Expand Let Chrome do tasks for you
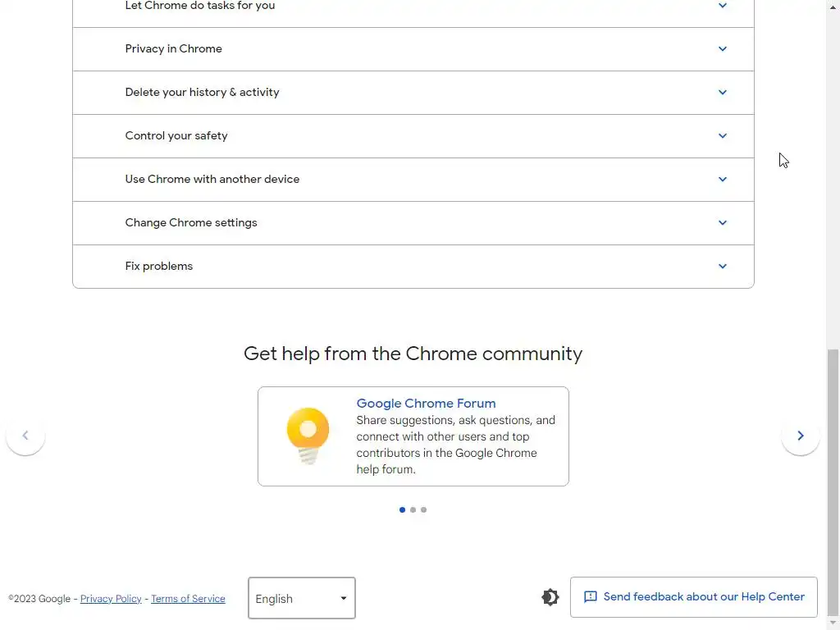 (413, 7)
